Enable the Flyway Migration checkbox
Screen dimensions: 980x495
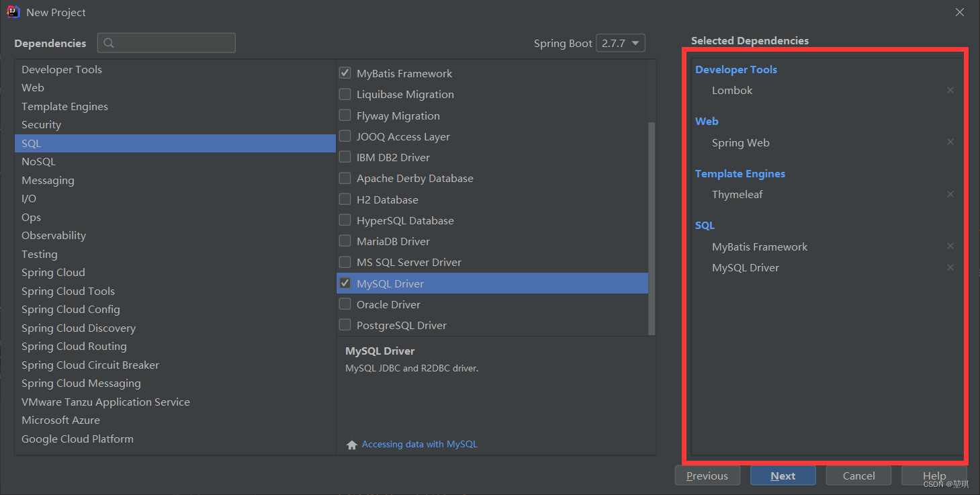click(345, 115)
